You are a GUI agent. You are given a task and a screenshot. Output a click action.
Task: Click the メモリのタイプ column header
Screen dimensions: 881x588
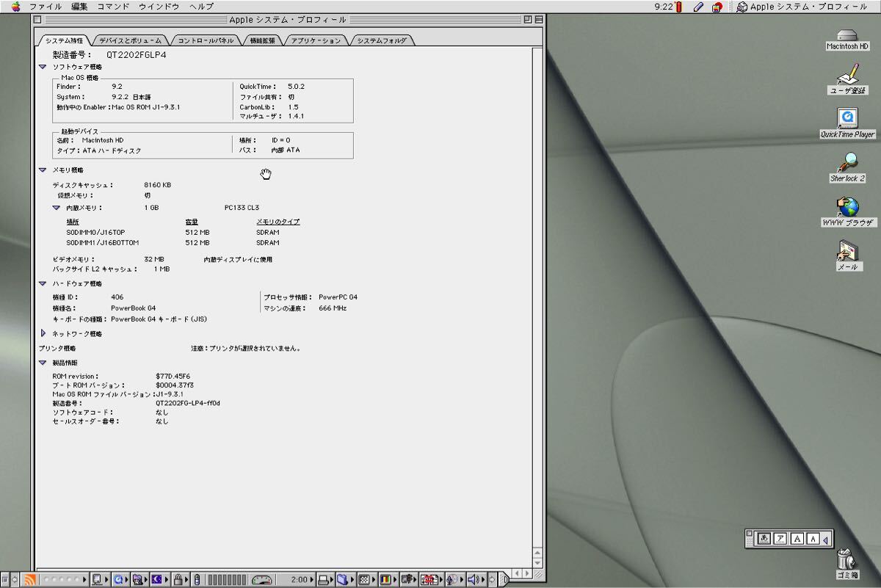point(278,222)
